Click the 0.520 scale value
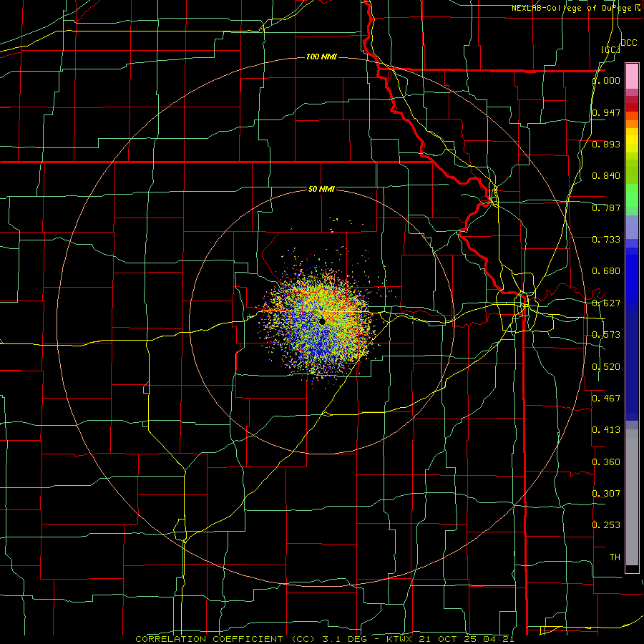 [606, 367]
